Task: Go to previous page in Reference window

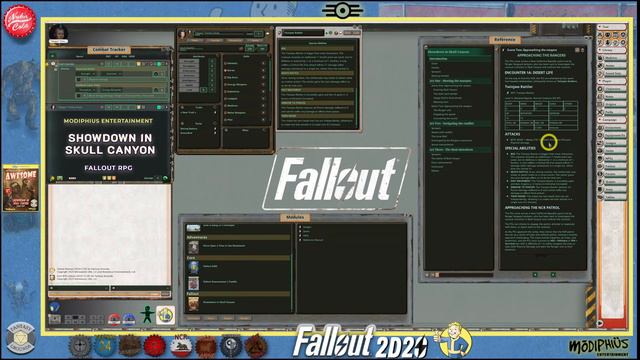Action: point(535,275)
